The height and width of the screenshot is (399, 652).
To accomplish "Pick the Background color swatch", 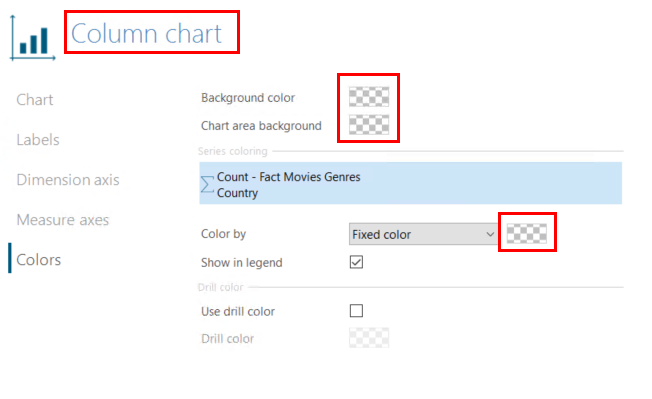I will [x=369, y=97].
